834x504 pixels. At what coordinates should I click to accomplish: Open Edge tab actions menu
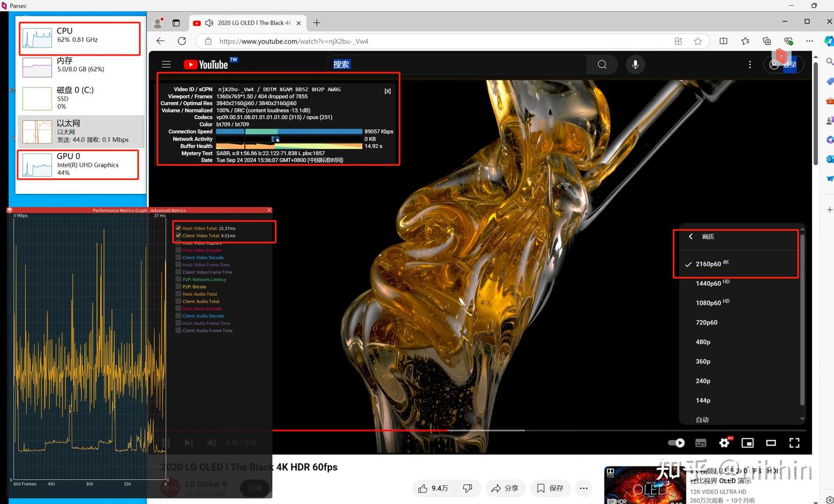[x=176, y=23]
